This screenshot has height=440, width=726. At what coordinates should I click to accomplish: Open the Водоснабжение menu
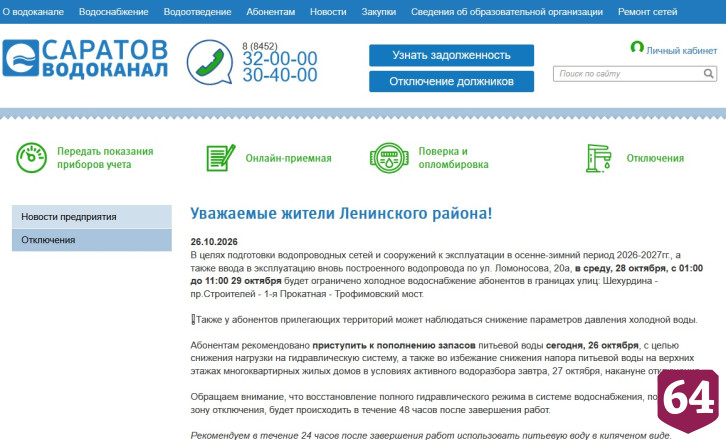(113, 12)
